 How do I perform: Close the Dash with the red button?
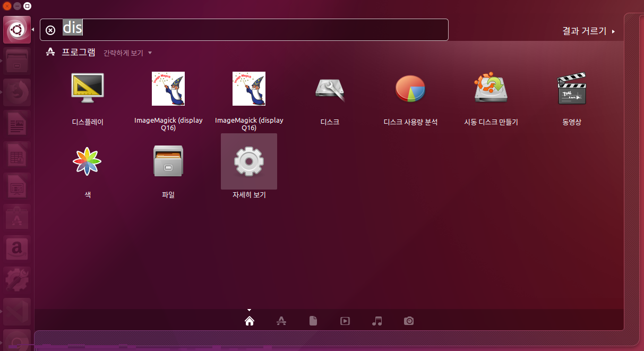(7, 6)
